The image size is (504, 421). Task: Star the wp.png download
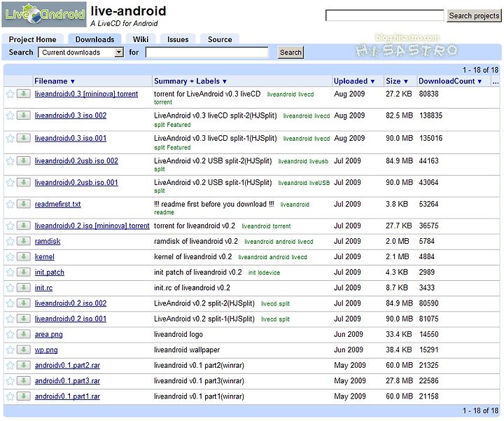[10, 350]
